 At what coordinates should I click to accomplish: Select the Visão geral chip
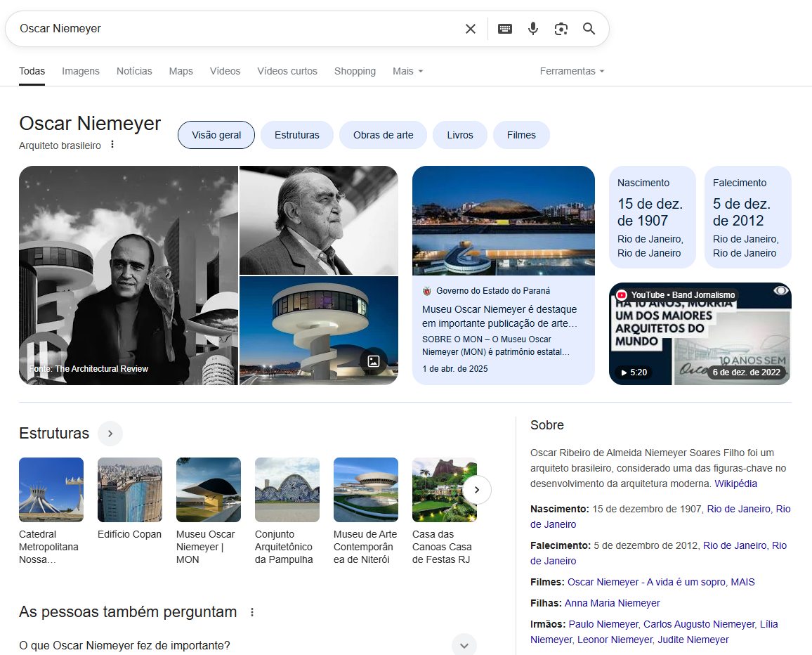tap(216, 135)
